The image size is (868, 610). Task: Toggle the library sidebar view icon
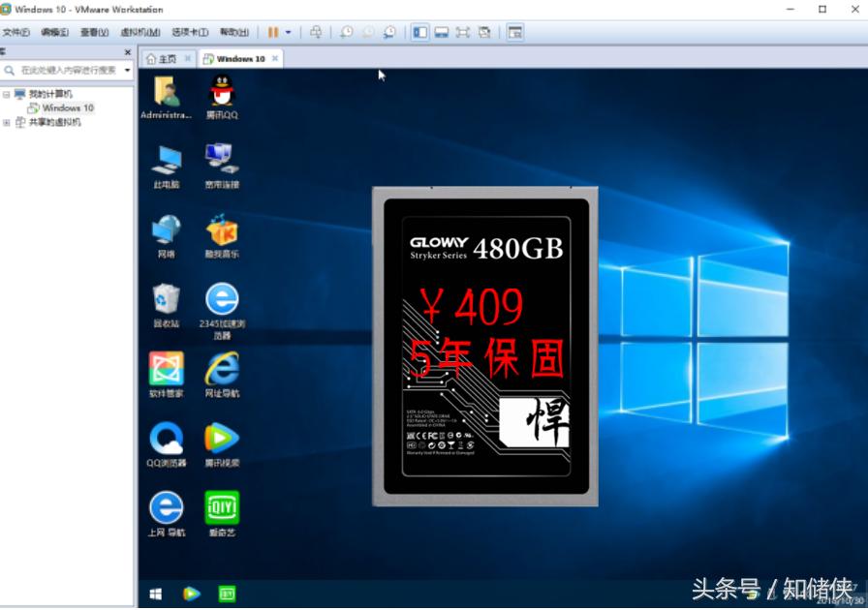click(x=420, y=32)
